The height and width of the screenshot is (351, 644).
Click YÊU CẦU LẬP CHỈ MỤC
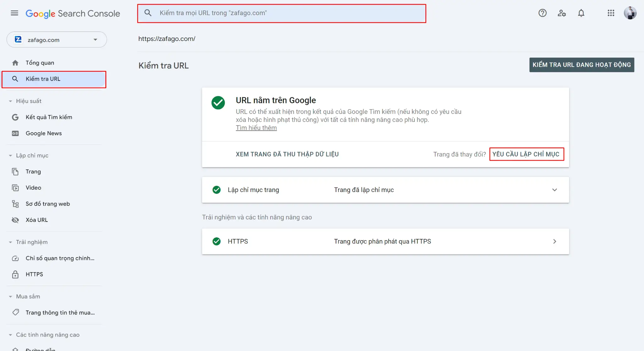[x=526, y=154]
